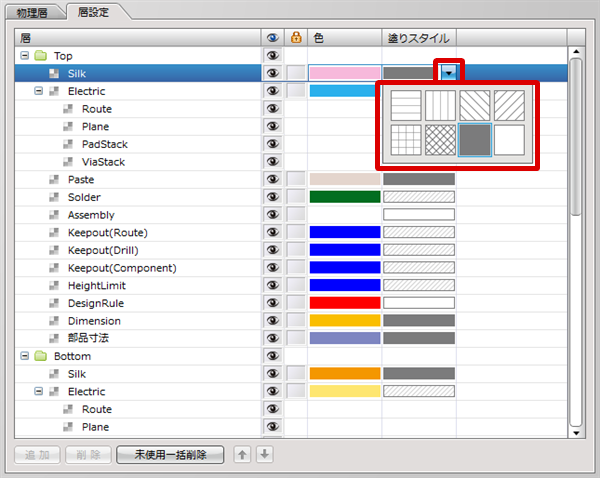
Task: Hide the Paste layer using its eye icon
Action: click(272, 179)
